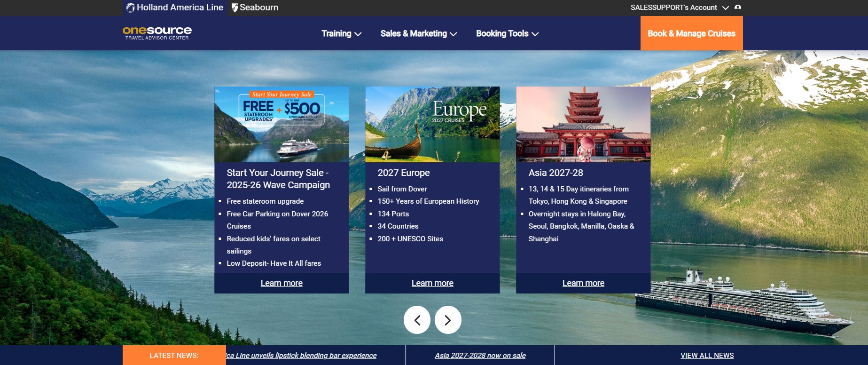Click the Europe 2027 Cruises image
868x365 pixels.
tap(432, 124)
